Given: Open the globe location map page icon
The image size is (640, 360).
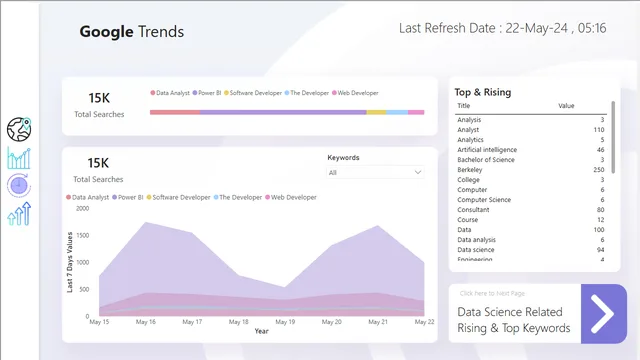Looking at the screenshot, I should [19, 129].
